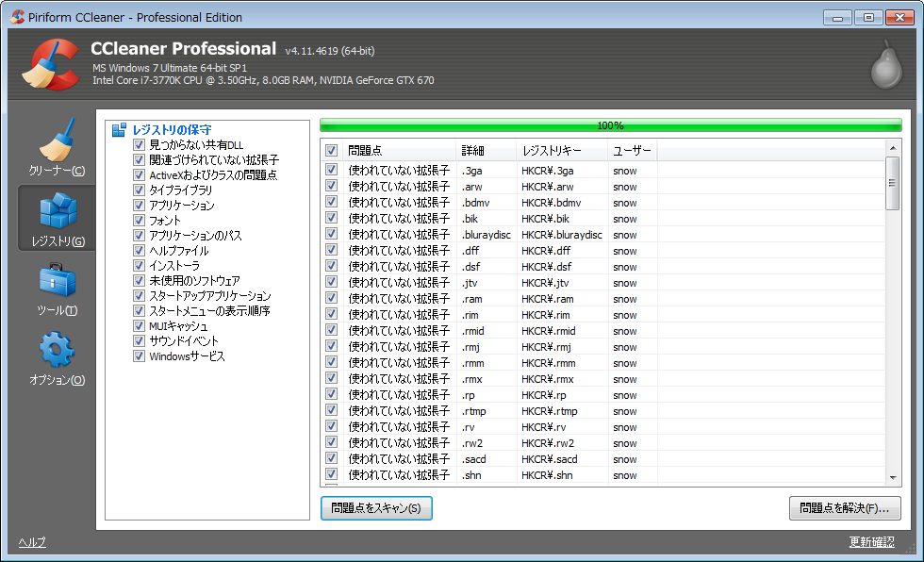Click the 100% scan progress bar

pyautogui.click(x=611, y=124)
